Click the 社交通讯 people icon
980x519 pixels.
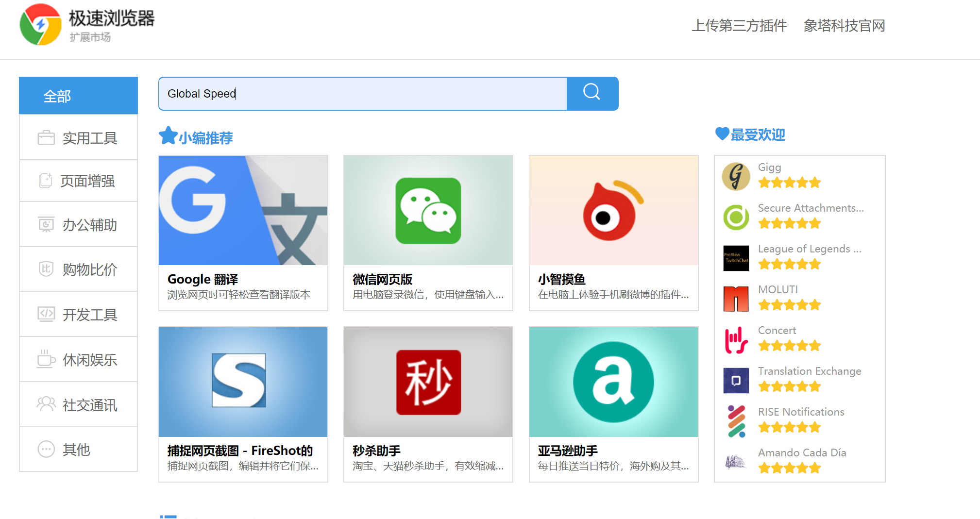[x=46, y=404]
